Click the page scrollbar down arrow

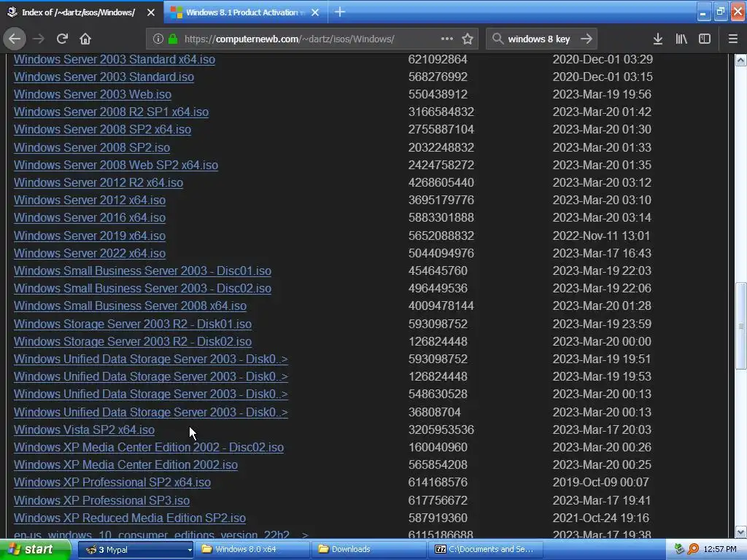741,532
